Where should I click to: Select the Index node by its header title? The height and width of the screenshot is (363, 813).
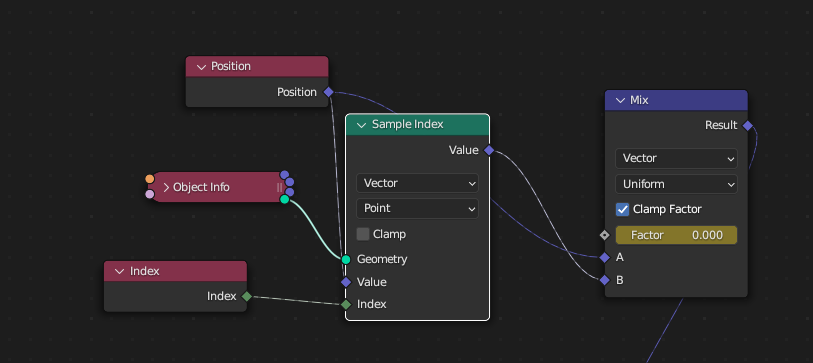(x=145, y=271)
